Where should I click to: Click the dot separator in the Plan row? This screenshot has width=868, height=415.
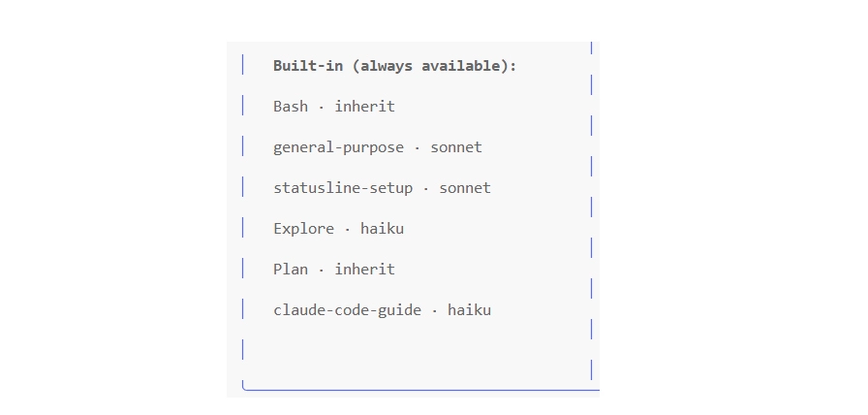point(321,271)
